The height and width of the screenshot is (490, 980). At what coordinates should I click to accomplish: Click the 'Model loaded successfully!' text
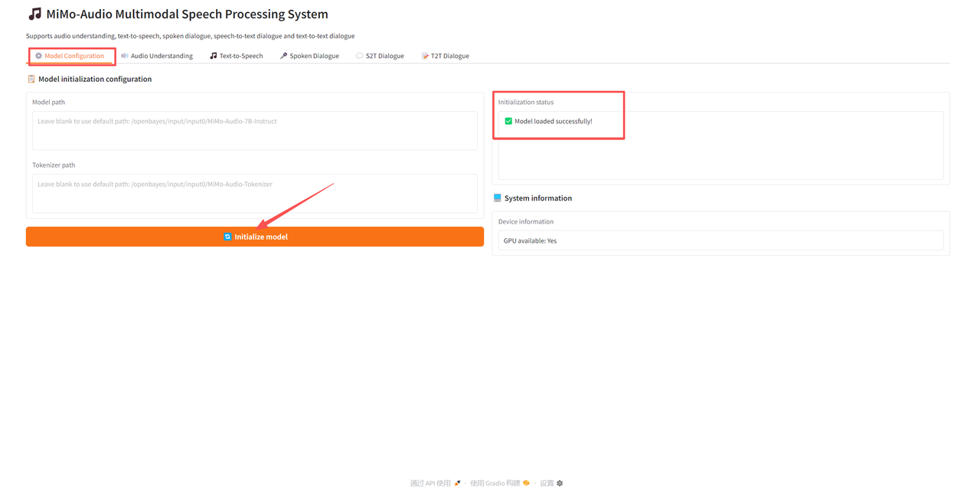click(x=554, y=121)
